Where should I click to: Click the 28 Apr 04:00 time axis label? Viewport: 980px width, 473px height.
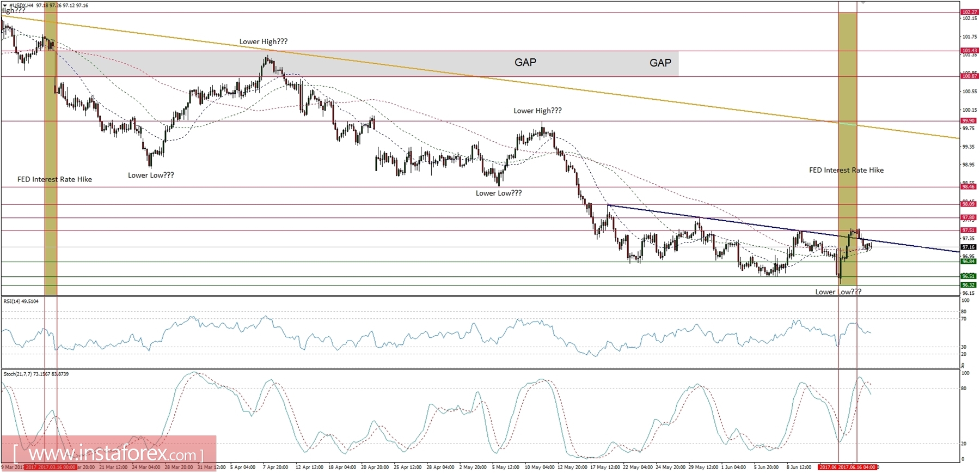click(x=440, y=468)
